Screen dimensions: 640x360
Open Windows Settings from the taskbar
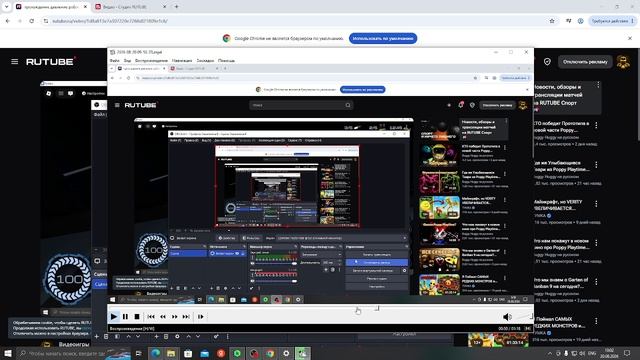[286, 353]
